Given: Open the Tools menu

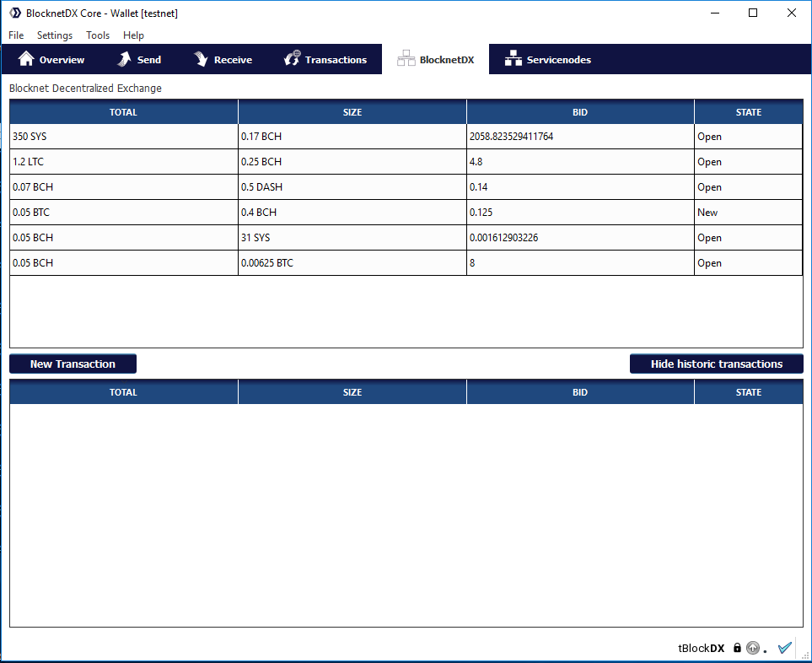Looking at the screenshot, I should (x=98, y=35).
